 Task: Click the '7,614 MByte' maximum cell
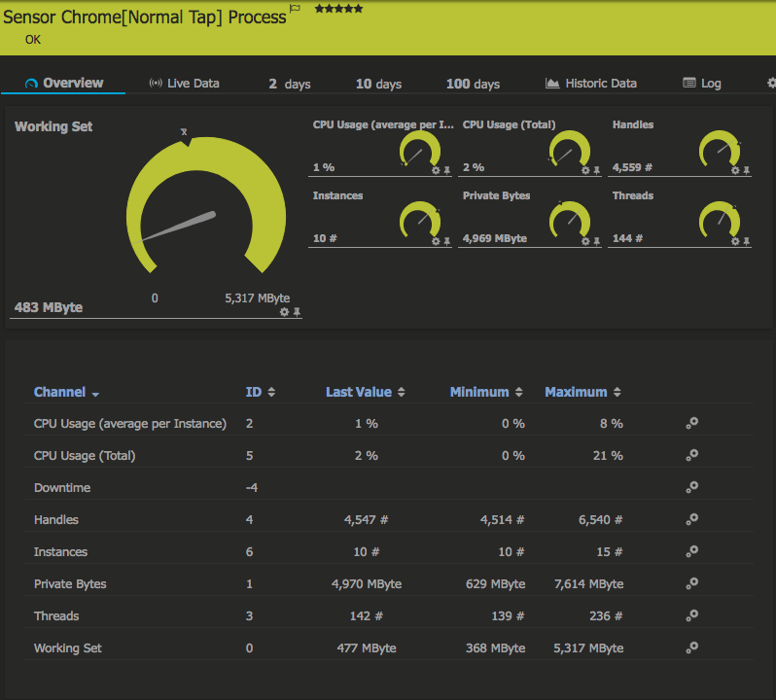(589, 584)
